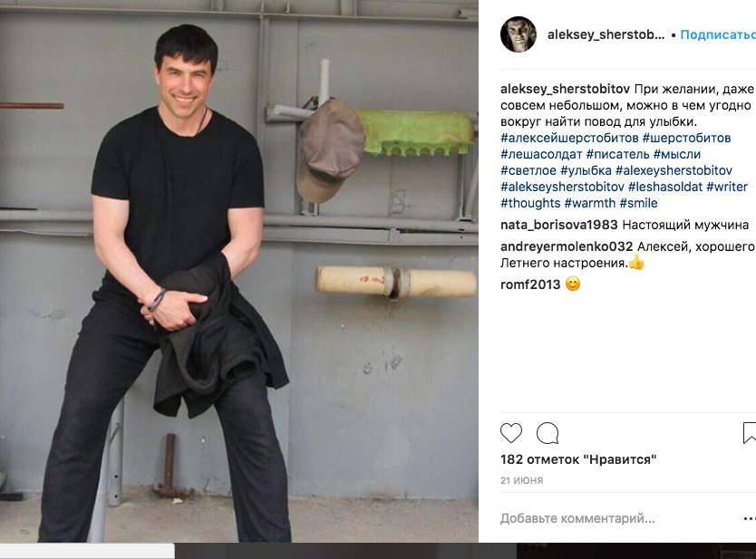Open the aleksey_sherstobitov profile avatar
This screenshot has height=559, width=756.
[519, 34]
